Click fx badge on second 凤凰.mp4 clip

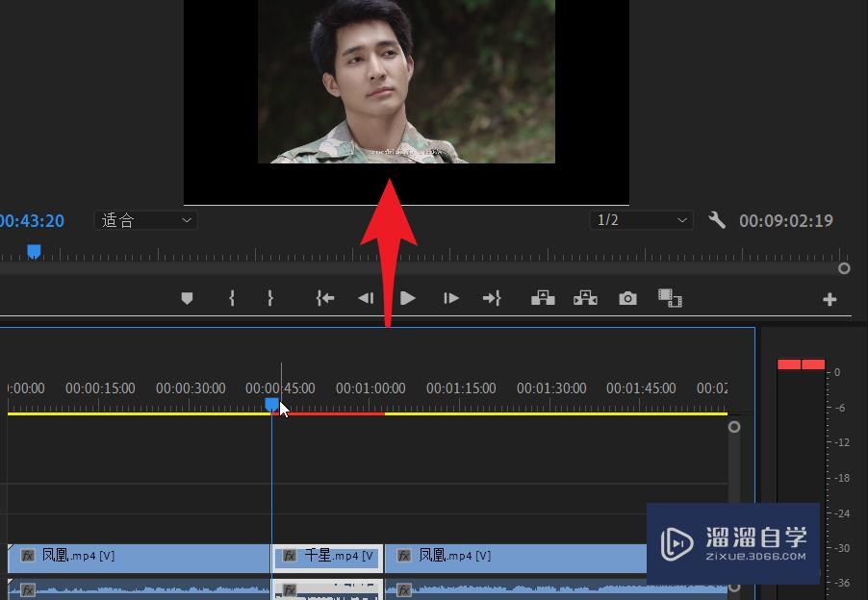coord(404,555)
